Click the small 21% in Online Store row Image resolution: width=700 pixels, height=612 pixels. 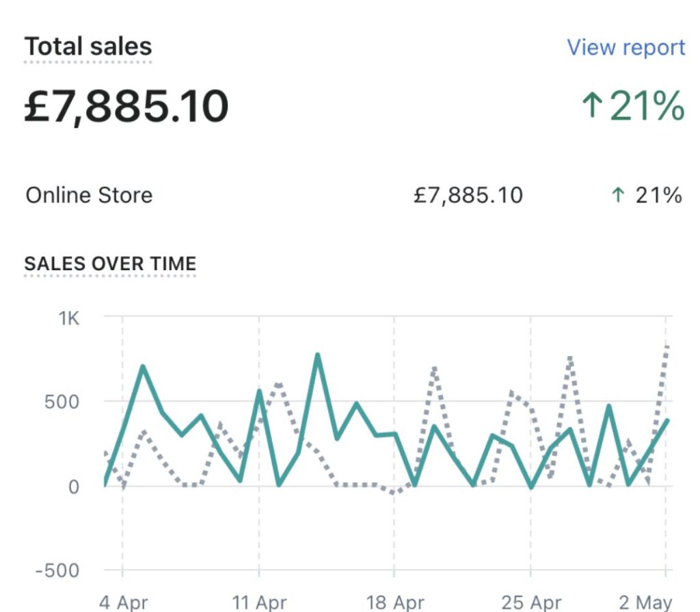[x=658, y=196]
